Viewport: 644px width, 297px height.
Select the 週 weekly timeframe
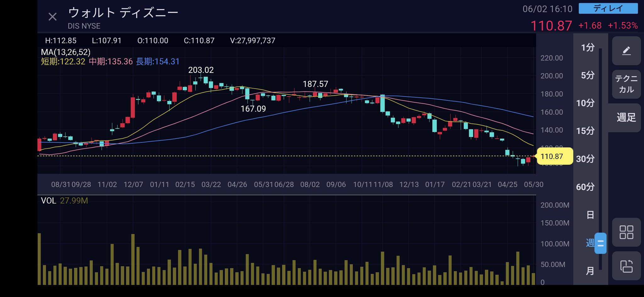pos(590,243)
